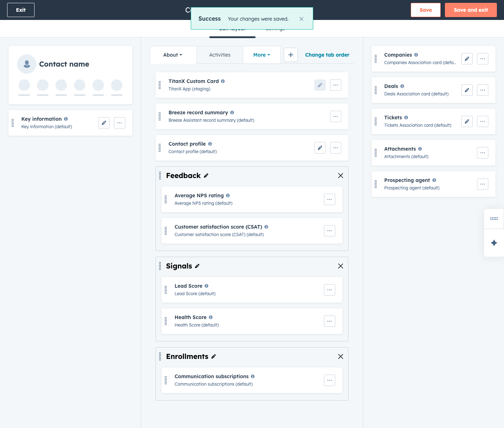Screen dimensions: 504x428
Task: Click the grid dots icon on right edge
Action: [494, 219]
